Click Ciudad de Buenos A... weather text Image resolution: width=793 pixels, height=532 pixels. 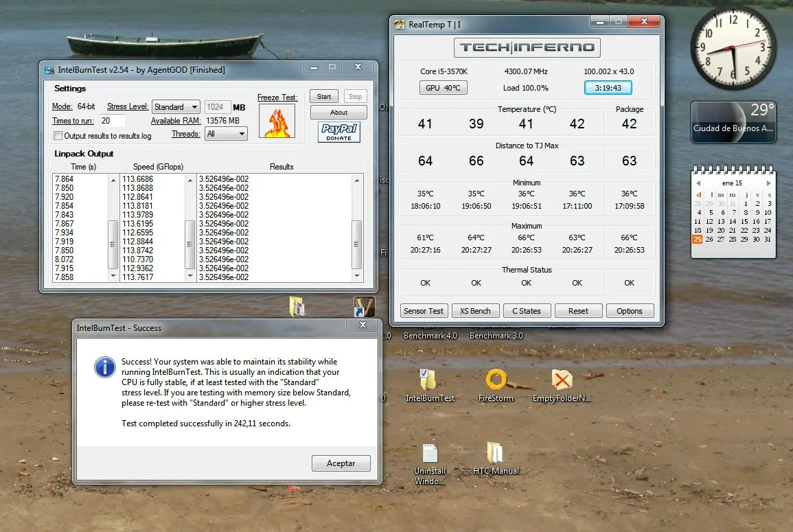click(x=733, y=128)
